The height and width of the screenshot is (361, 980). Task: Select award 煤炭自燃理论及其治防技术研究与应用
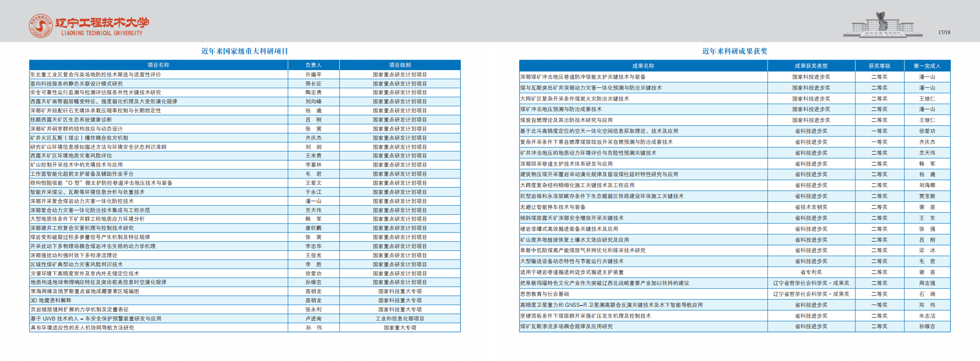coord(566,120)
